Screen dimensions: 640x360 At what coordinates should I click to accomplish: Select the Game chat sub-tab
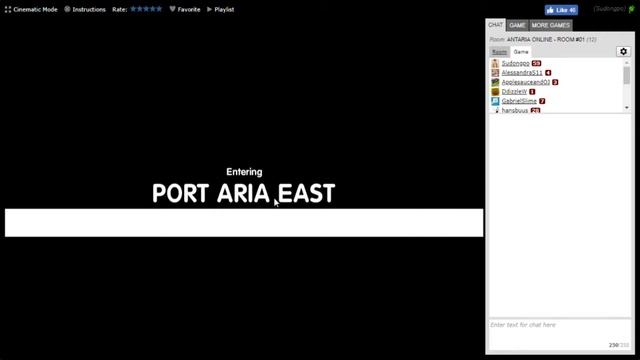click(x=521, y=52)
